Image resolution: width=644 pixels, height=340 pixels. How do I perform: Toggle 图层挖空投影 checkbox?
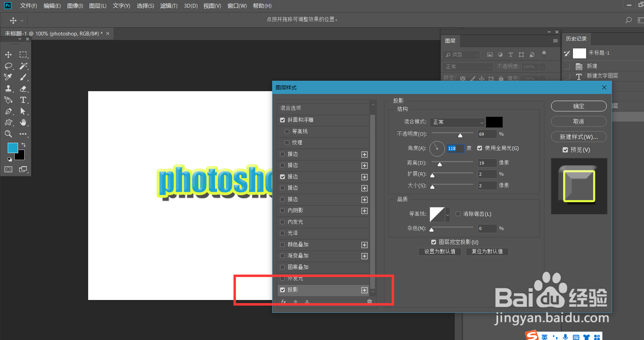434,242
